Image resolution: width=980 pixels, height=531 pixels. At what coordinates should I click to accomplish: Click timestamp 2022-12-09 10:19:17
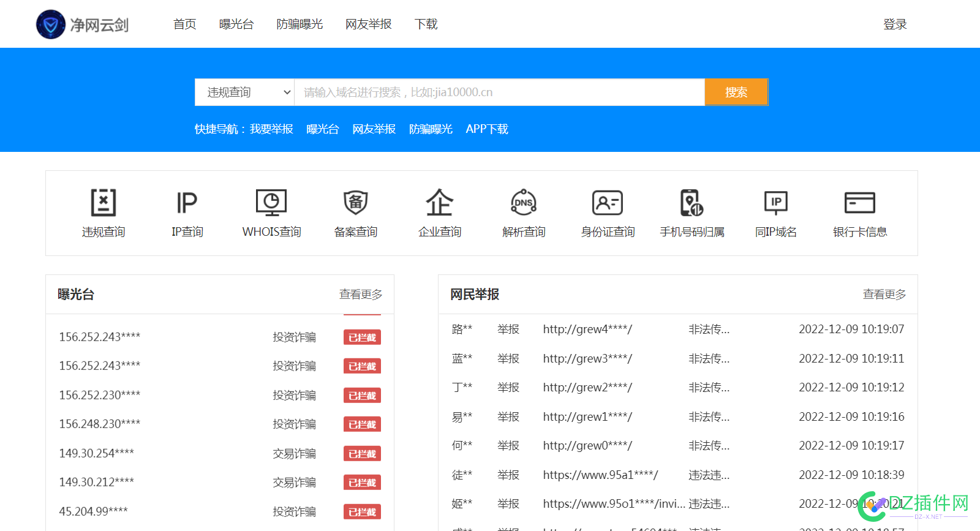tap(851, 446)
